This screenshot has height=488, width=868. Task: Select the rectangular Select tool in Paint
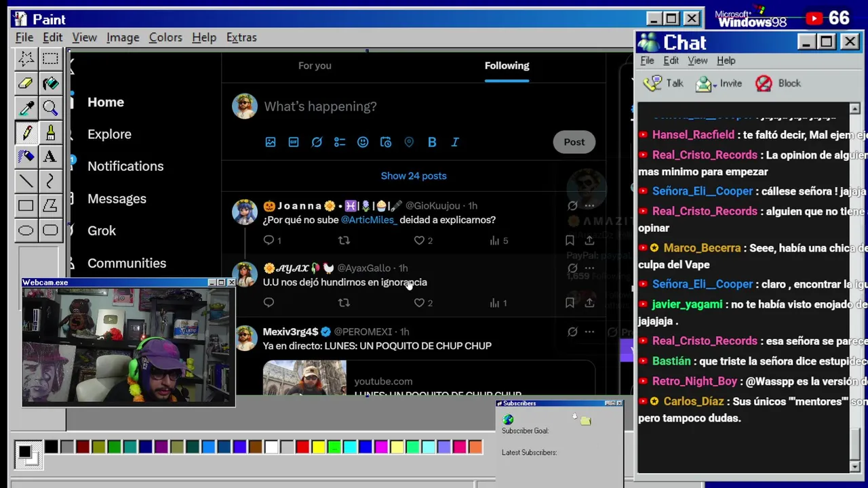pyautogui.click(x=50, y=59)
